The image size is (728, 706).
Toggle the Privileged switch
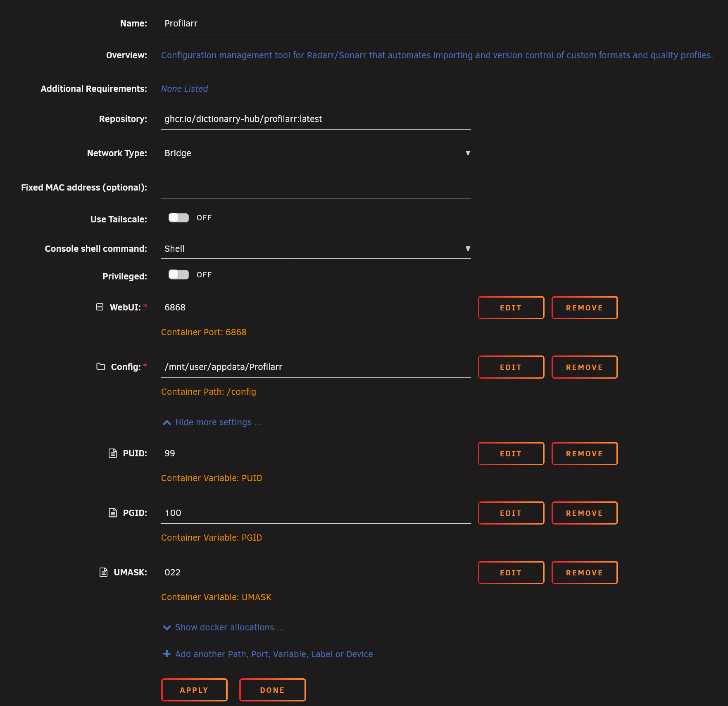click(x=178, y=275)
